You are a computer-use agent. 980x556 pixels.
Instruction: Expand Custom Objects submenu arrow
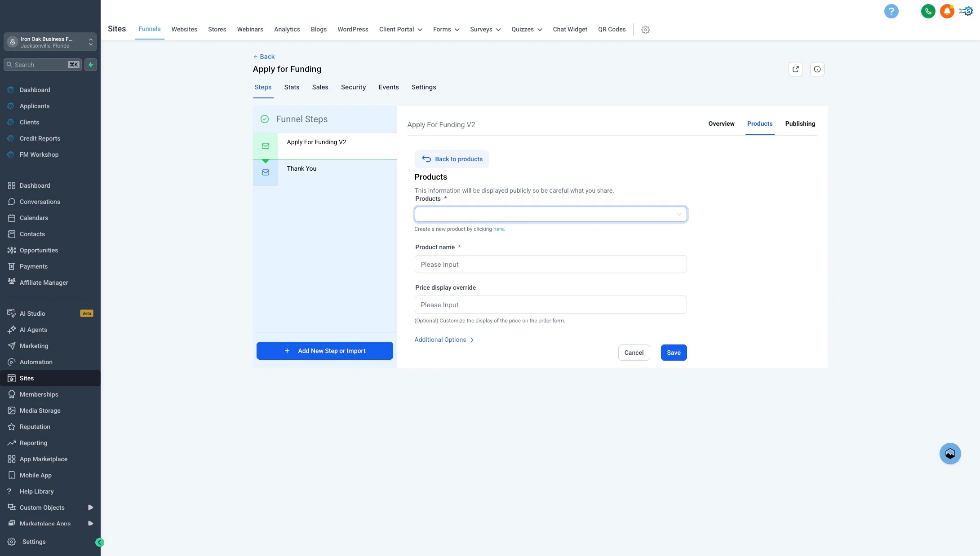[x=90, y=507]
